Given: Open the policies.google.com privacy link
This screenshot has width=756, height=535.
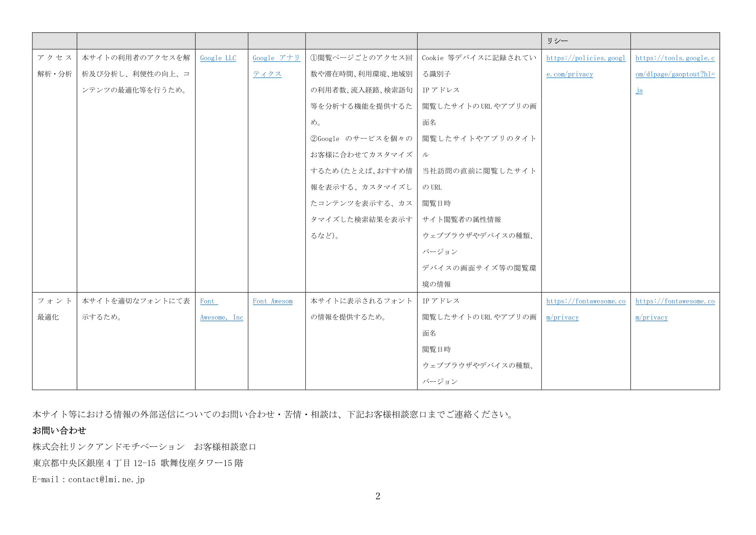Looking at the screenshot, I should pos(586,66).
